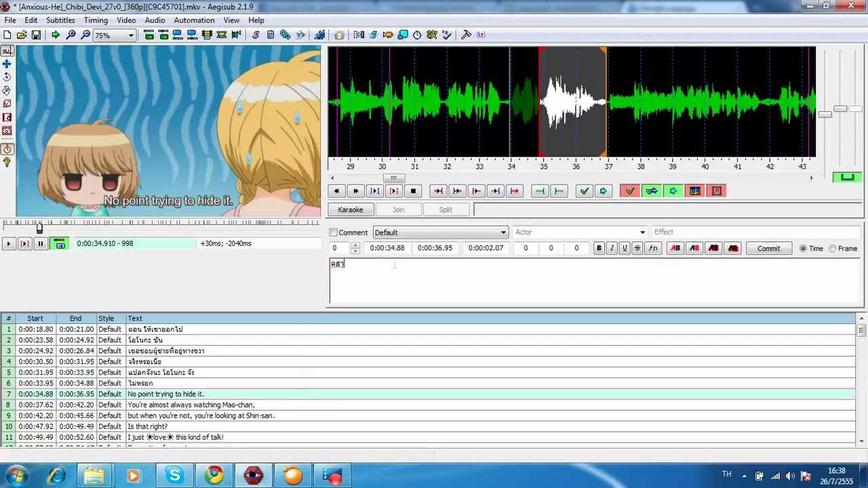Open the Options hammer icon

click(x=467, y=35)
